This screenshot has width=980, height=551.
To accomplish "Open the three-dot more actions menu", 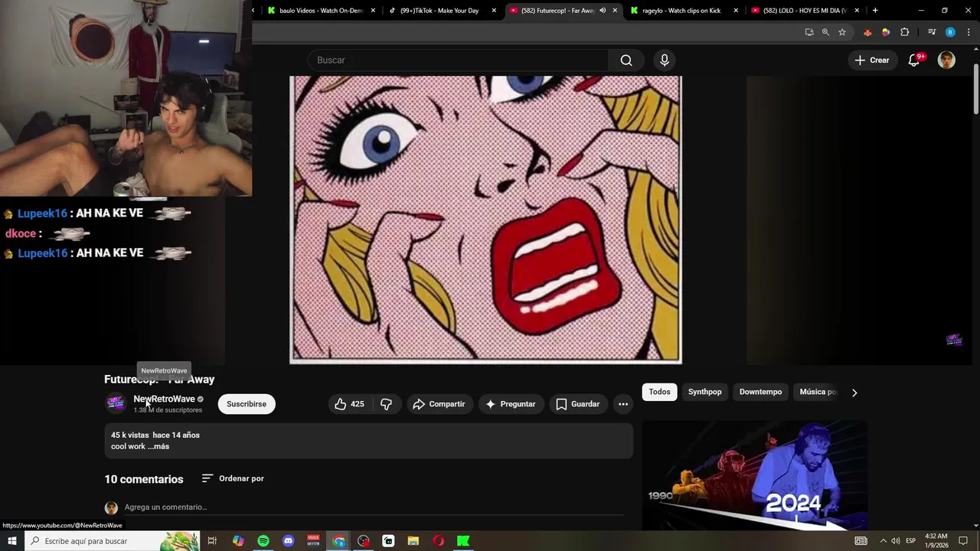I will pos(623,404).
